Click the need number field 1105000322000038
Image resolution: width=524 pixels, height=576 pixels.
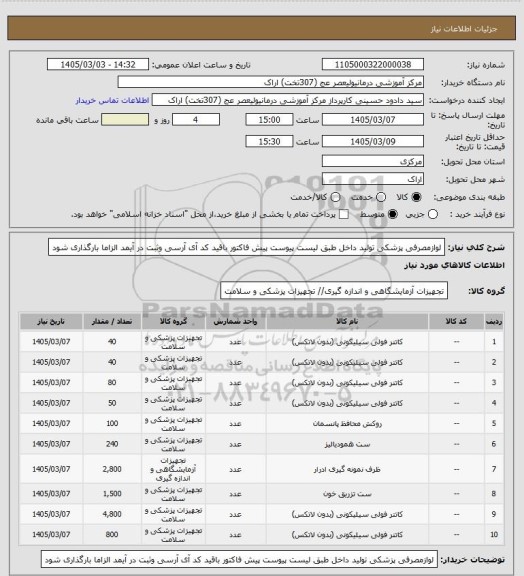[x=373, y=64]
